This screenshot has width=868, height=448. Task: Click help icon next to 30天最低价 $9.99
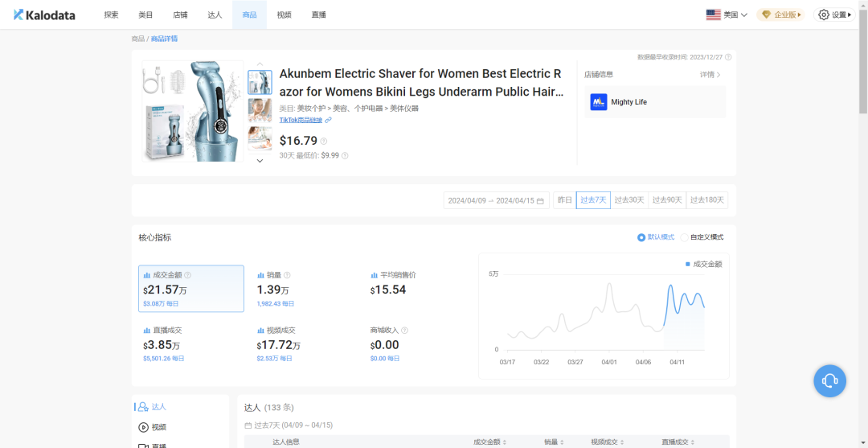[345, 155]
